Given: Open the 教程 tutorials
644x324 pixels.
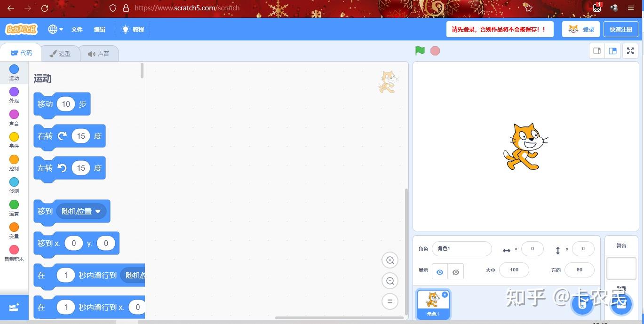Looking at the screenshot, I should (133, 29).
